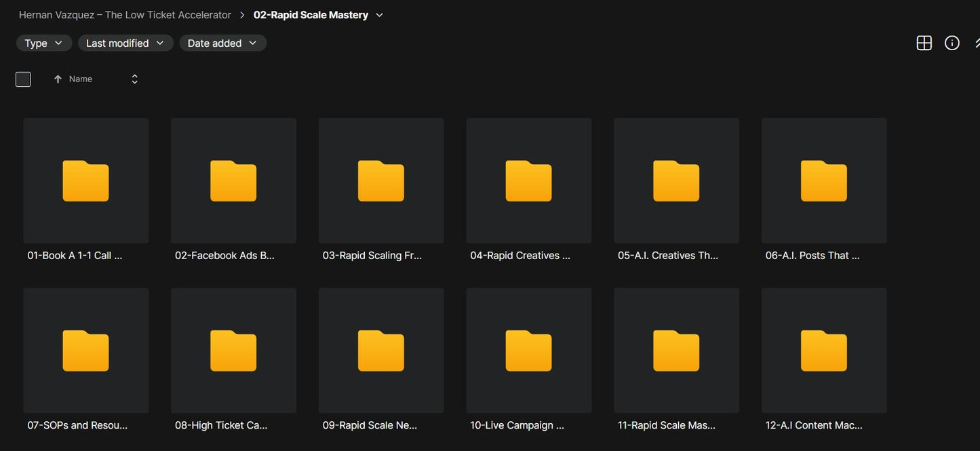Open the 01-Book A 1-1 Call folder
The width and height of the screenshot is (980, 451).
tap(86, 180)
